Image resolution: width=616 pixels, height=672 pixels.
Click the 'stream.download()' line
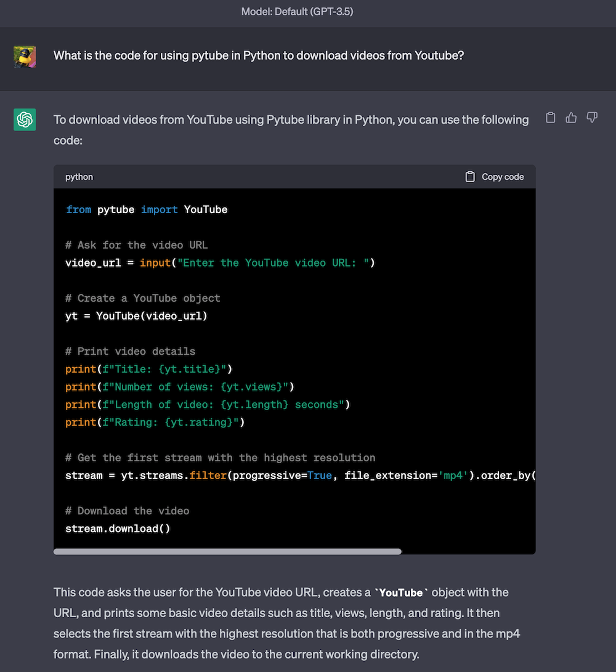pyautogui.click(x=118, y=528)
